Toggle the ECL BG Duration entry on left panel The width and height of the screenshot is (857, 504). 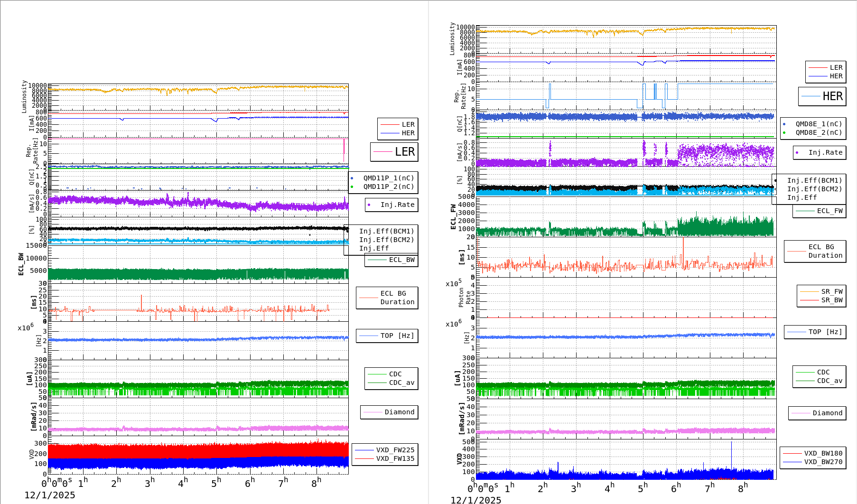(x=387, y=298)
